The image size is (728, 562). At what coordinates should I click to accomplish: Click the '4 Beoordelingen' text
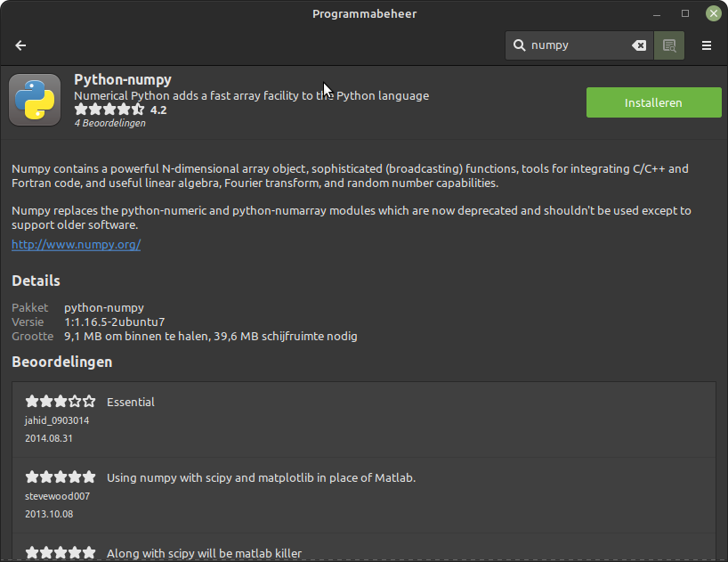pos(110,123)
